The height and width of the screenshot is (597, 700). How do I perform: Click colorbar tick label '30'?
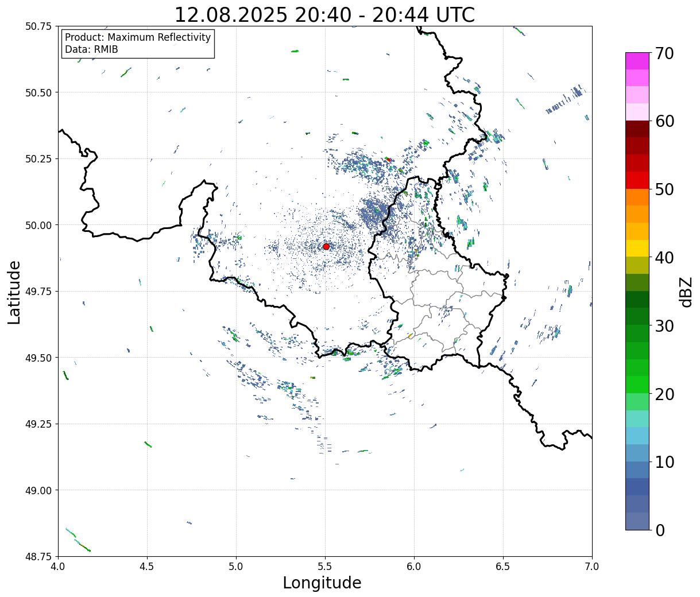664,325
